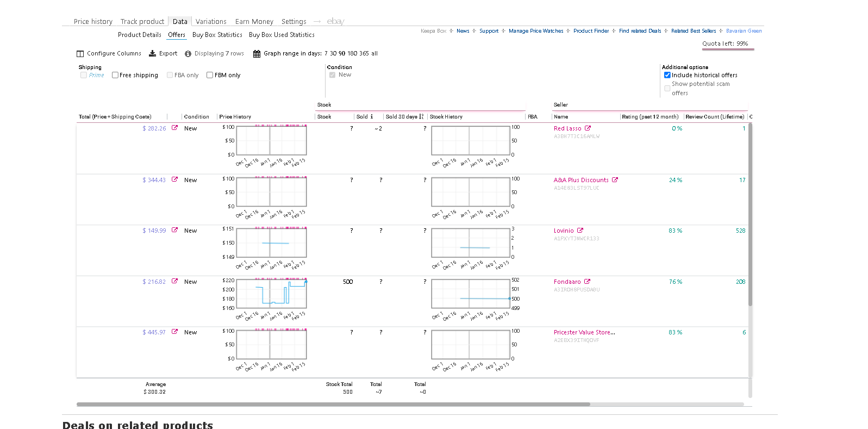The image size is (868, 429).
Task: Click the sort icon on Sold 30 days
Action: (421, 117)
